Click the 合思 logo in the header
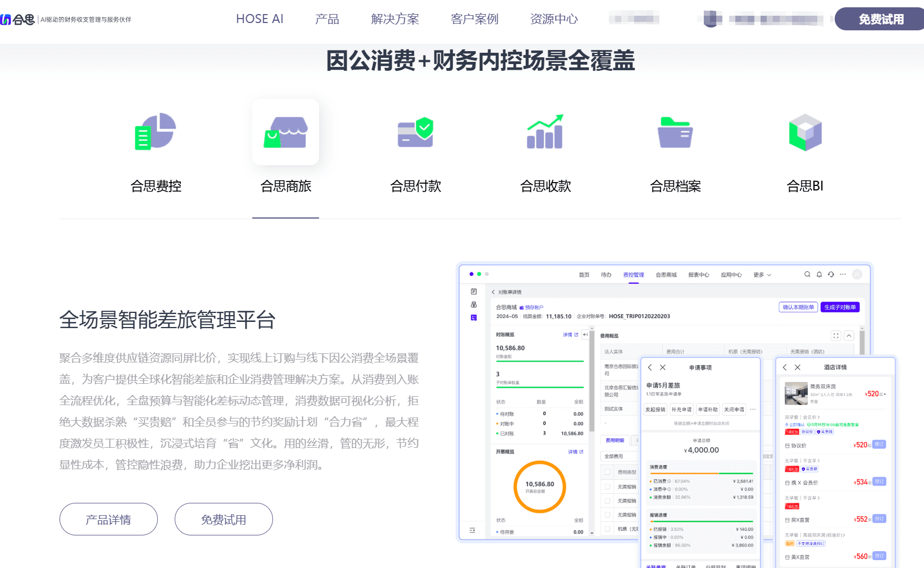This screenshot has height=568, width=924. [x=17, y=20]
